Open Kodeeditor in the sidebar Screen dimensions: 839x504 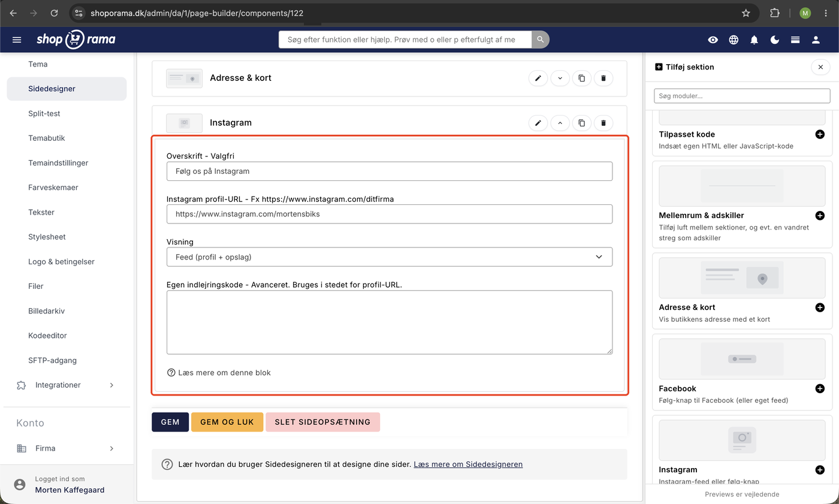pyautogui.click(x=47, y=336)
